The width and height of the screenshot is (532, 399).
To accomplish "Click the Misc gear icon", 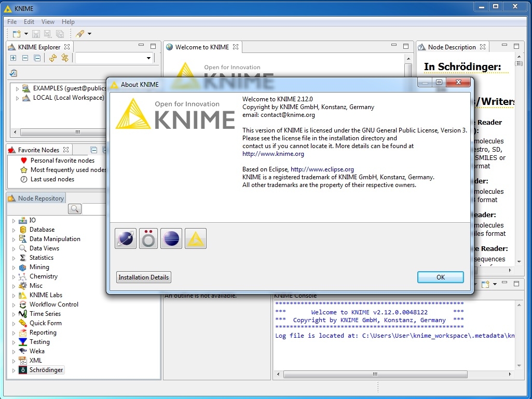I will 23,286.
